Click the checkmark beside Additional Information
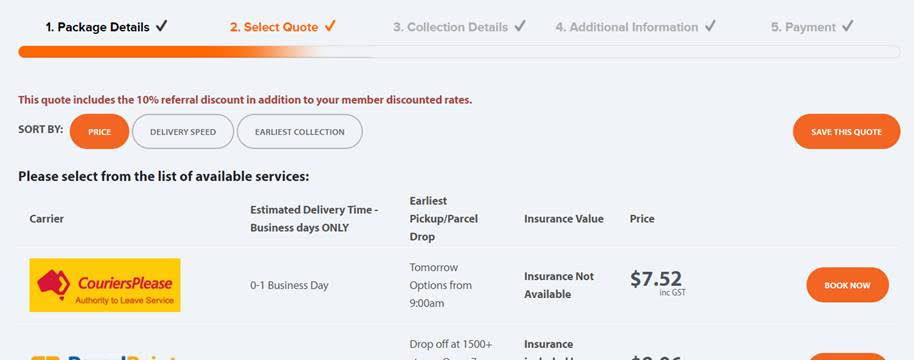This screenshot has height=360, width=914. (x=710, y=26)
